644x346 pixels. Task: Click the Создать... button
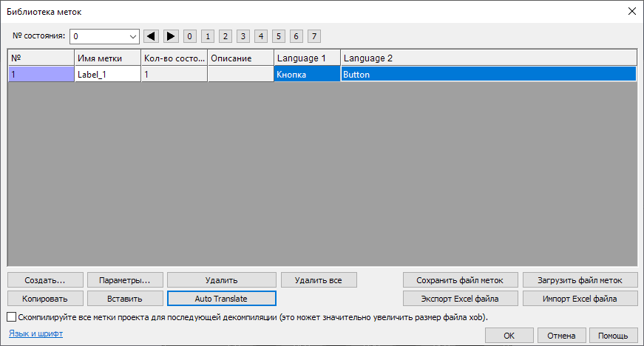(44, 280)
